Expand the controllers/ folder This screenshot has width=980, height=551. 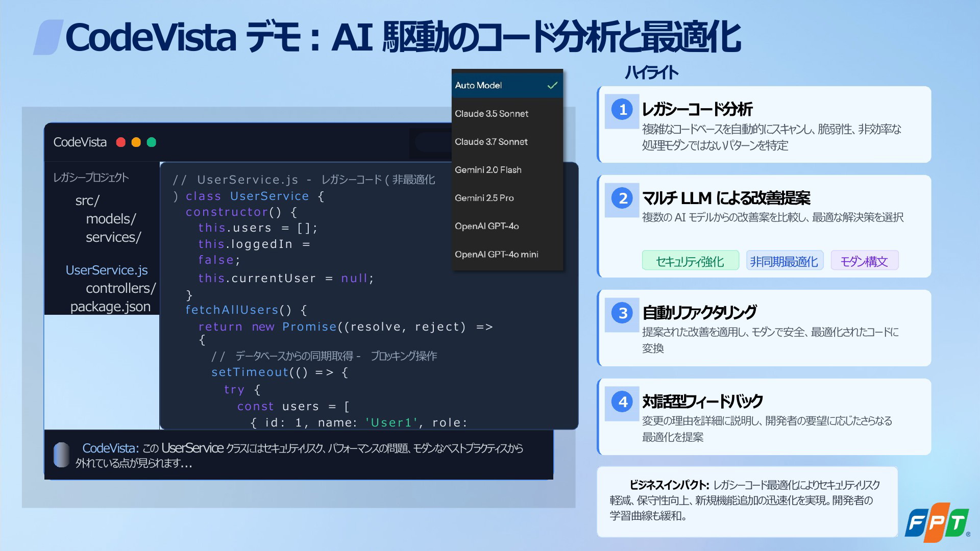pos(121,288)
